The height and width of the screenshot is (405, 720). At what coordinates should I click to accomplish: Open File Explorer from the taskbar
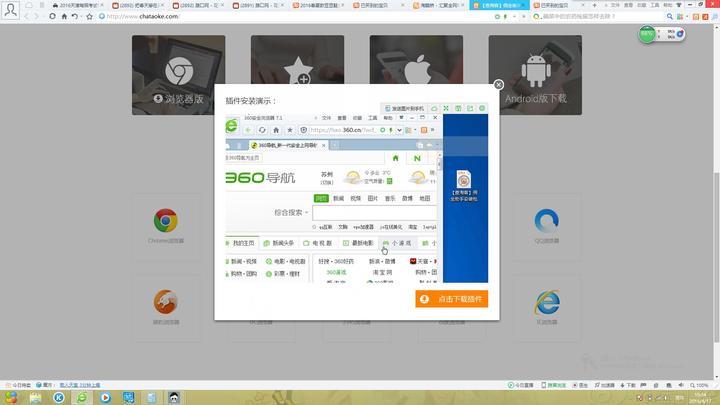[35, 398]
